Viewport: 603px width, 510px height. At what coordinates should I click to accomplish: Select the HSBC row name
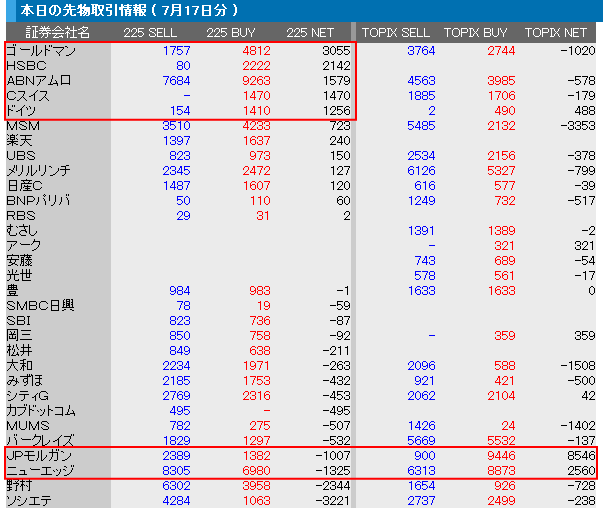[26, 65]
